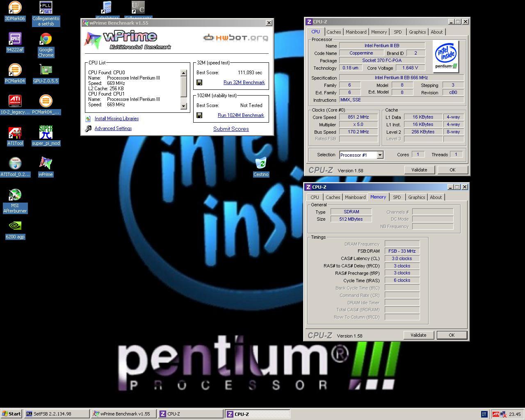The image size is (525, 420).
Task: Click Validate in the upper CPU-Z window
Action: pos(419,170)
